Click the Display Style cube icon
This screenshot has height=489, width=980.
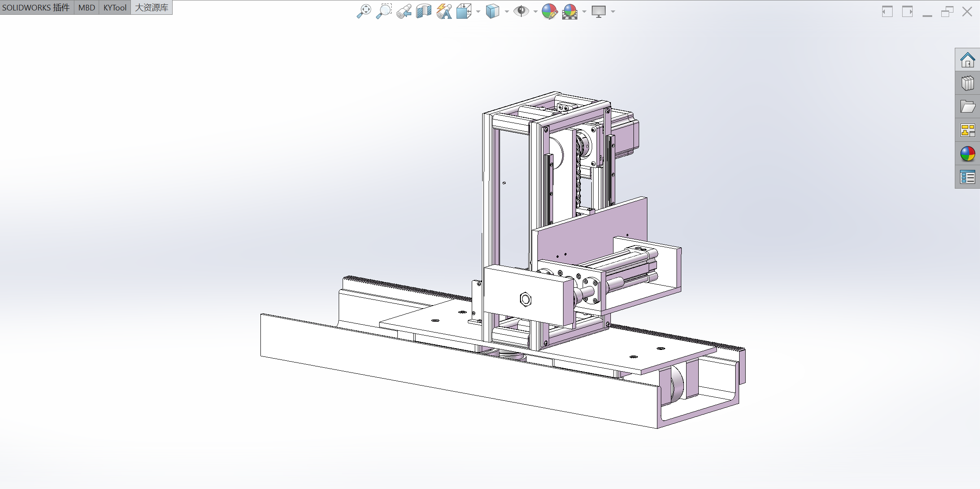tap(492, 11)
